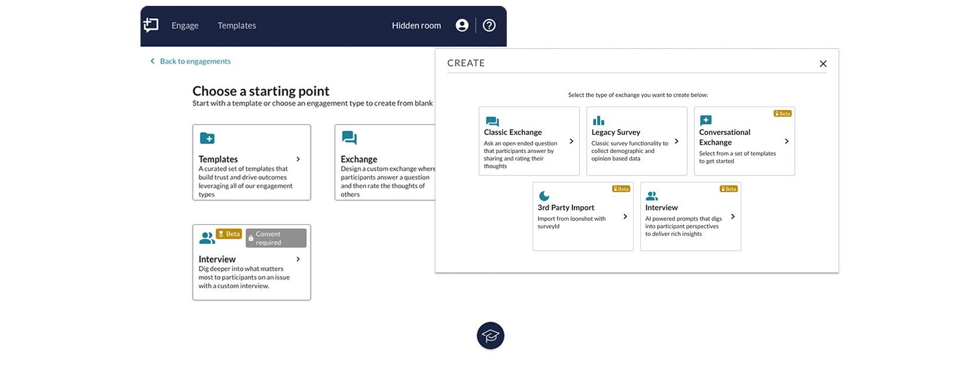This screenshot has width=980, height=376.
Task: Click the graduation cap floating button
Action: click(x=490, y=336)
